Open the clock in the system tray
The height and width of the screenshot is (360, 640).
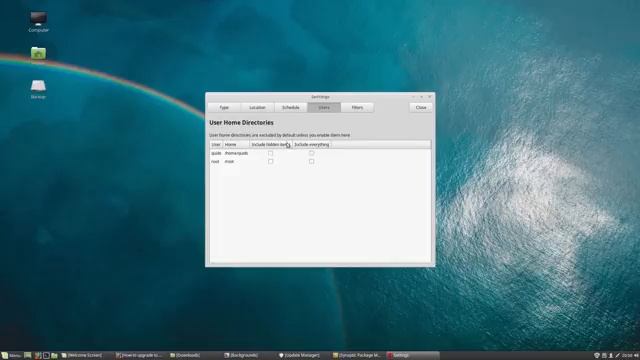(x=627, y=356)
